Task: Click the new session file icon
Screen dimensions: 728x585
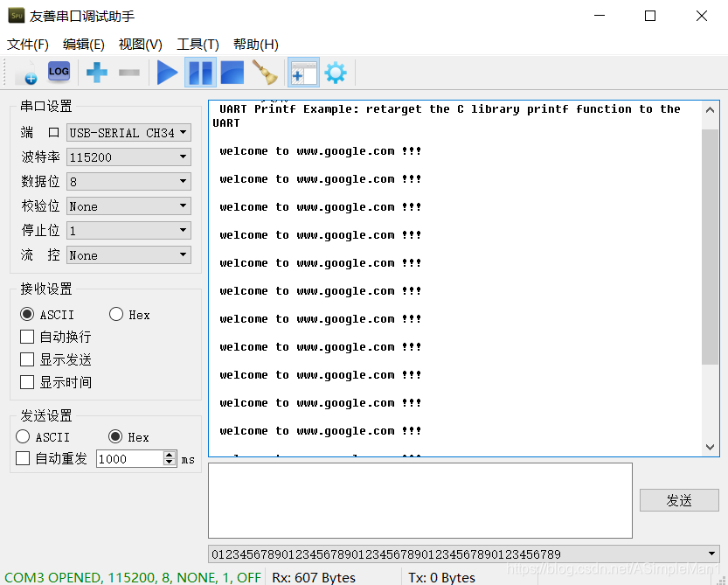Action: click(x=26, y=73)
